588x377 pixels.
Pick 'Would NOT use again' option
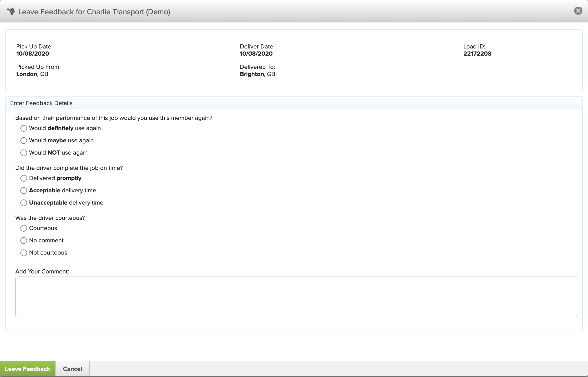[x=24, y=153]
